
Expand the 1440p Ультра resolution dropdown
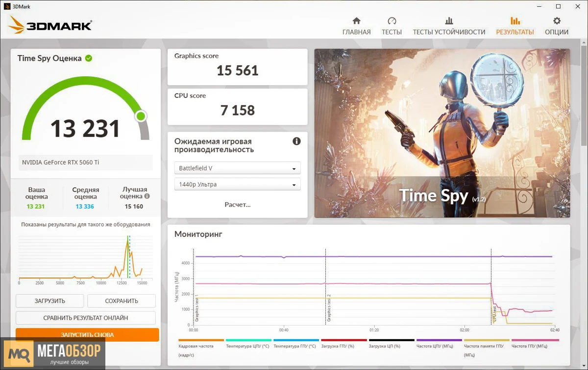pos(238,185)
